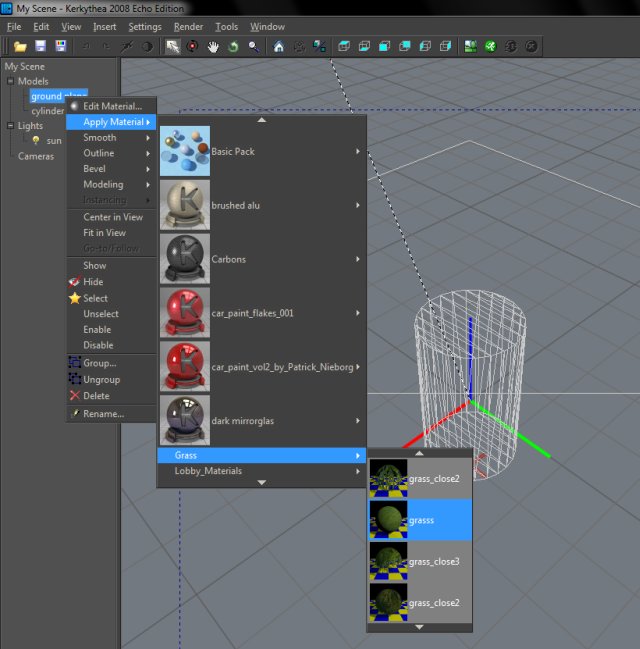Open the Window menu
640x649 pixels.
point(267,27)
